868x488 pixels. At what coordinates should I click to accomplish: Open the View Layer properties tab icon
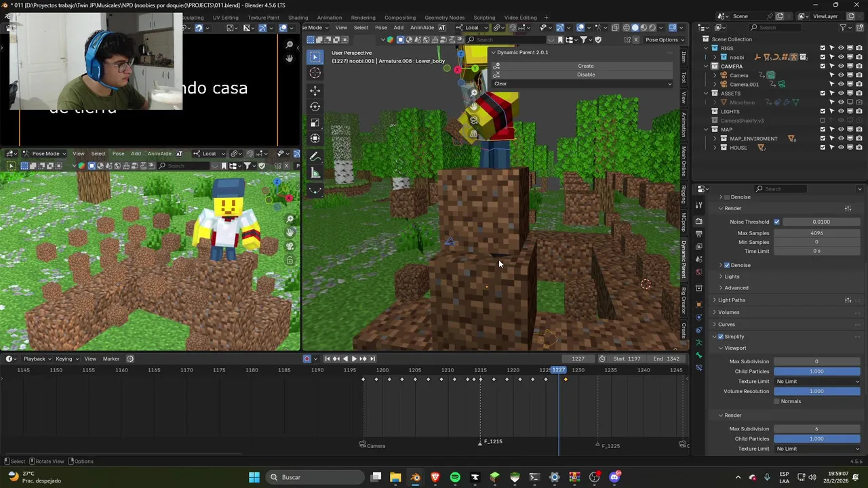699,247
